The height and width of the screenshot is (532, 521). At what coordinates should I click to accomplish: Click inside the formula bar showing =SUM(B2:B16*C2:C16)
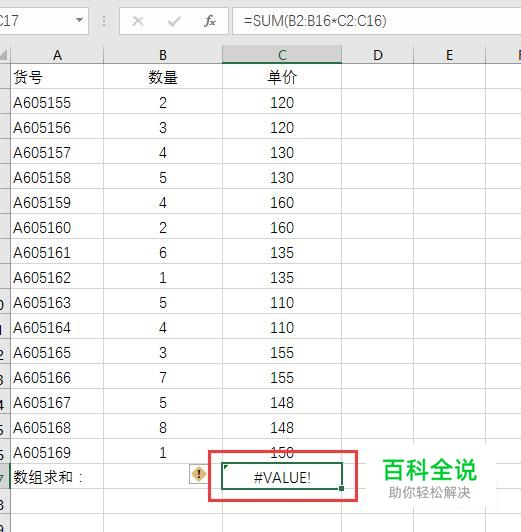(377, 21)
